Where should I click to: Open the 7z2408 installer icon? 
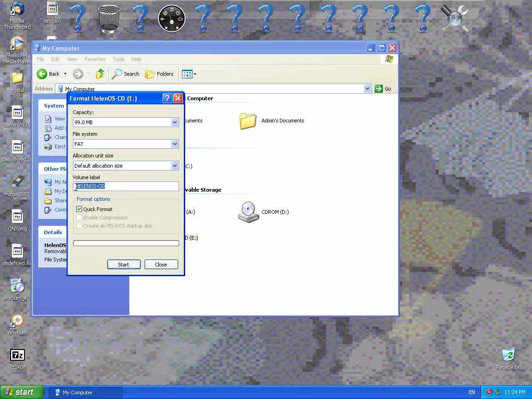(x=17, y=359)
